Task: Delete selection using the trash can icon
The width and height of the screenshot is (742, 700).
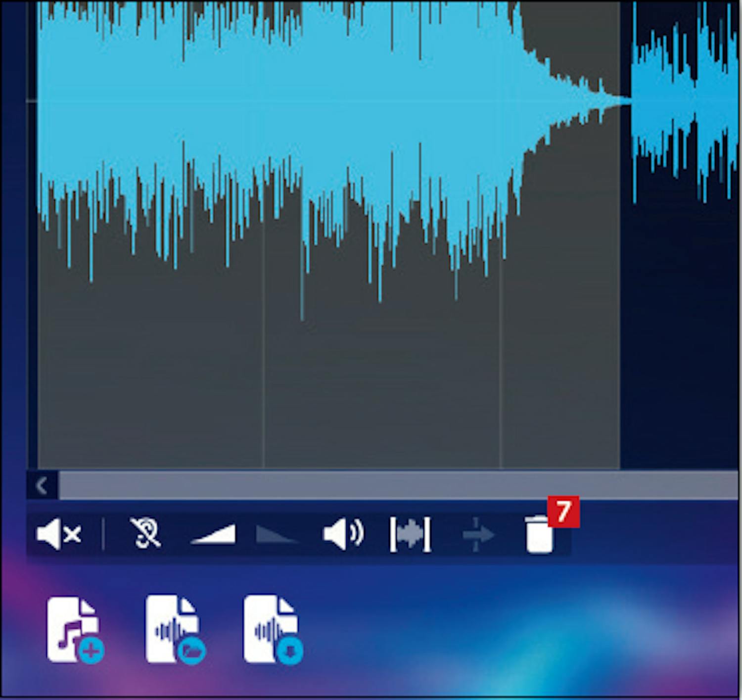Action: (539, 535)
